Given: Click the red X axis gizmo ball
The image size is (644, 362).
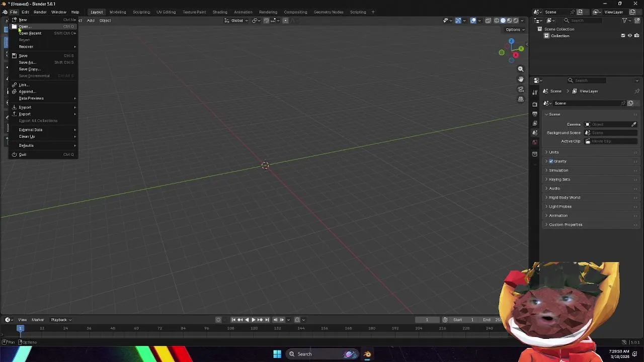Looking at the screenshot, I should coord(515,55).
